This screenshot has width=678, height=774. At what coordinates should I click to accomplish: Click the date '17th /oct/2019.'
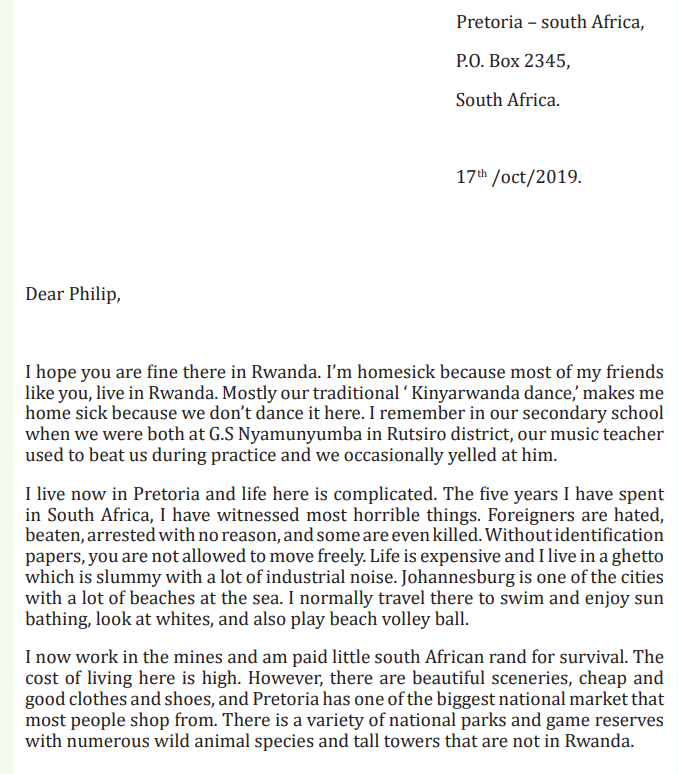[519, 176]
